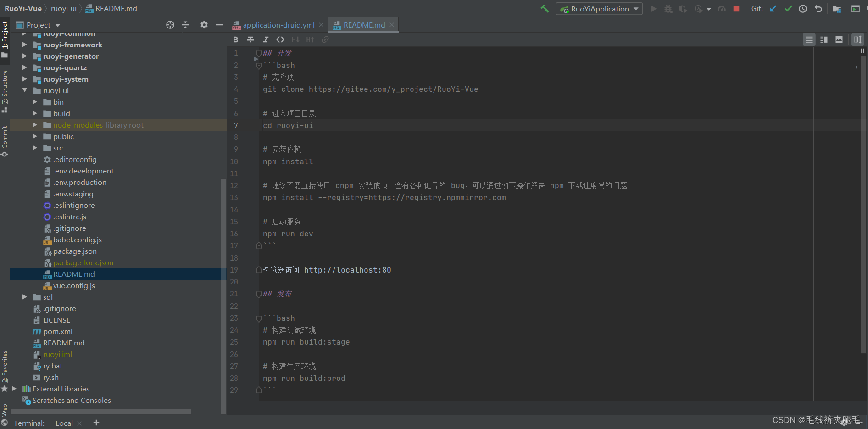Apply strikethrough formatting in markdown toolbar

(250, 39)
